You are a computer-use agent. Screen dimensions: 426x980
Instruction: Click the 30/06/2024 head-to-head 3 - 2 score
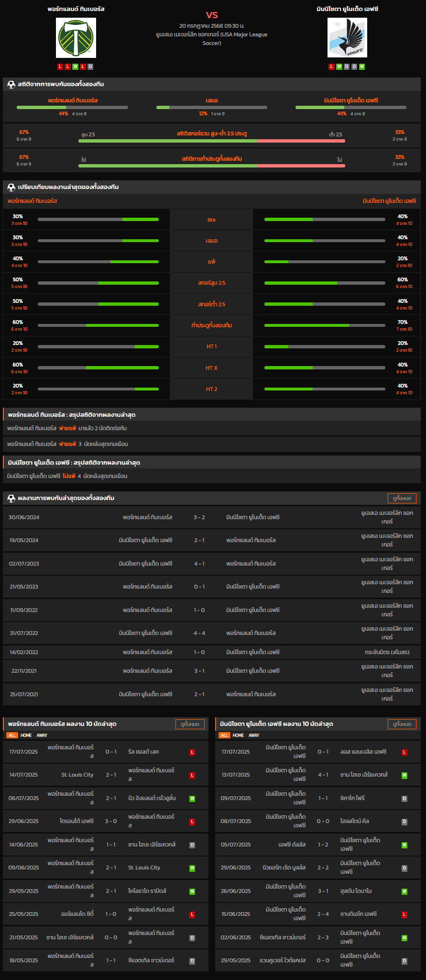[199, 517]
